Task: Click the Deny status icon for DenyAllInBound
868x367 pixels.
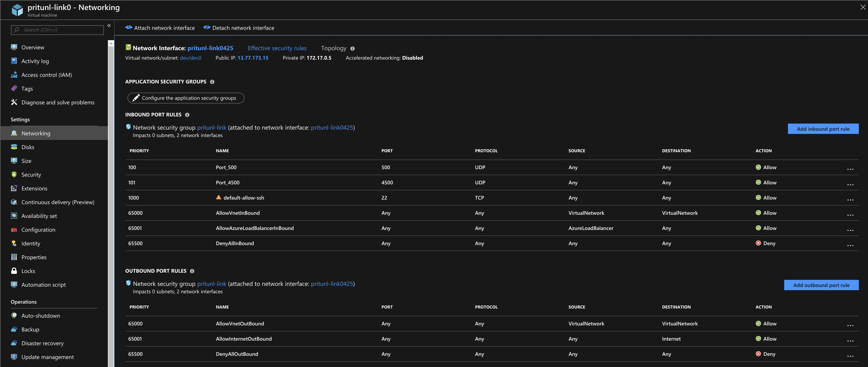Action: [x=758, y=243]
